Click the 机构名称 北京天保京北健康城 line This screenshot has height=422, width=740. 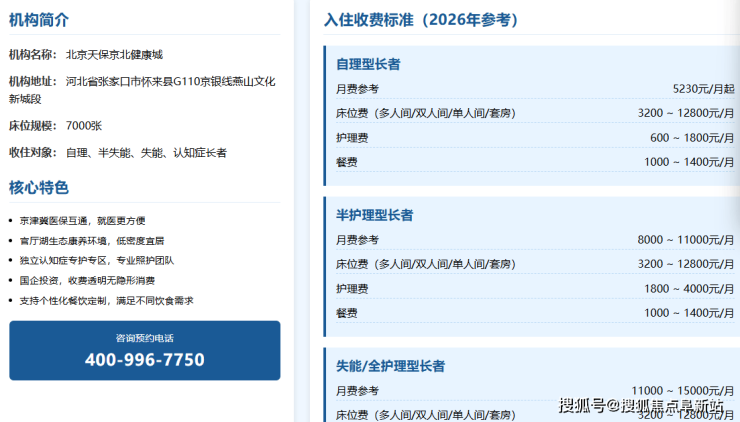pyautogui.click(x=86, y=55)
